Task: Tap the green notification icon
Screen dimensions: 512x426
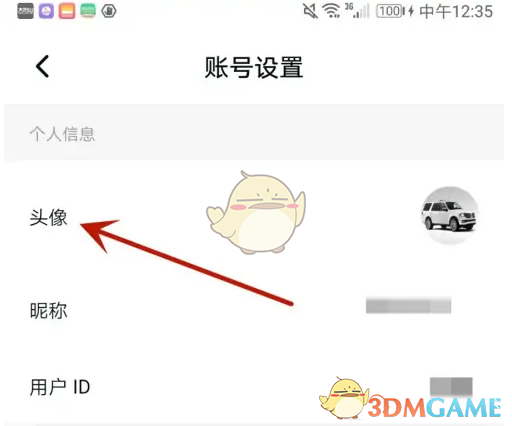Action: pos(88,11)
